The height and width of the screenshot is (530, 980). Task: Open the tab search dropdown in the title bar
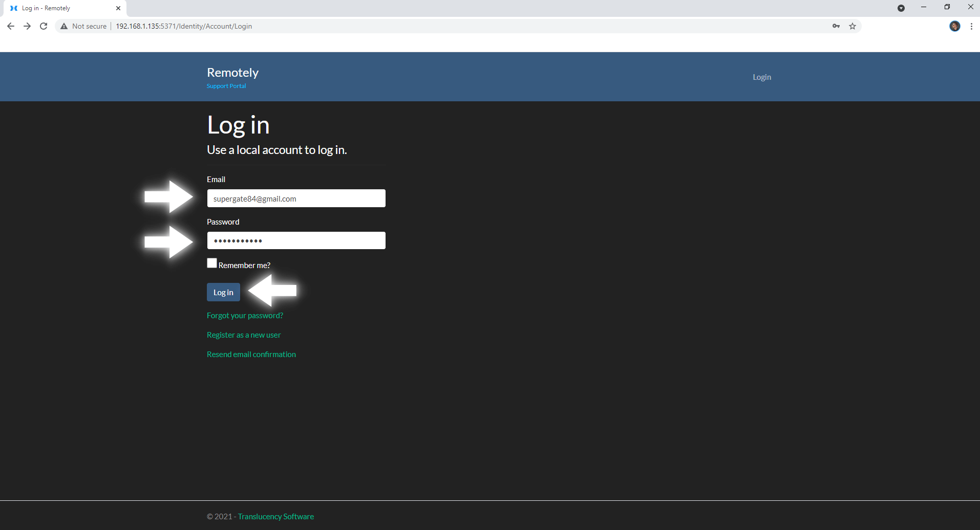901,8
